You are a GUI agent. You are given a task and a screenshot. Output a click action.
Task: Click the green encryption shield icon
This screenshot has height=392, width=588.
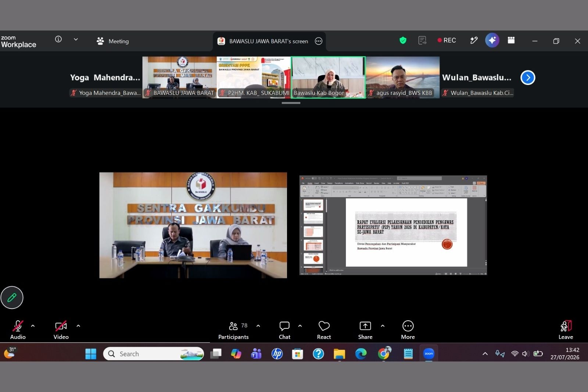pyautogui.click(x=403, y=40)
